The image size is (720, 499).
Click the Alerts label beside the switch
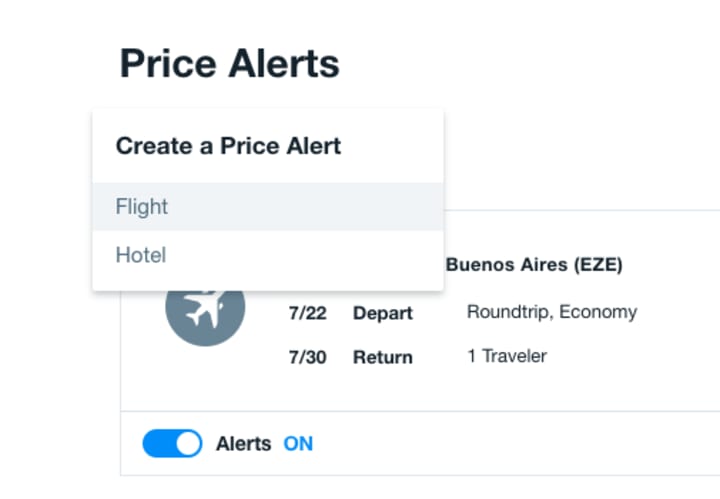coord(243,443)
